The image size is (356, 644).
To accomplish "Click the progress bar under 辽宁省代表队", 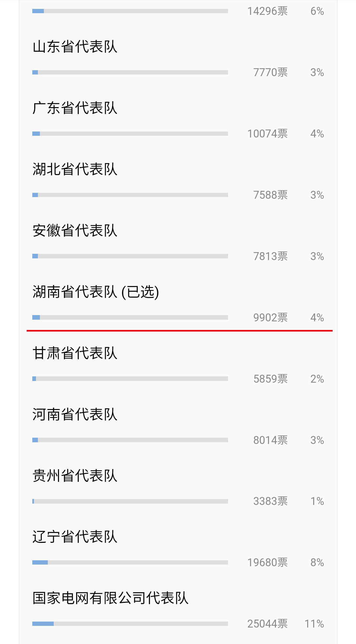I will [x=130, y=563].
